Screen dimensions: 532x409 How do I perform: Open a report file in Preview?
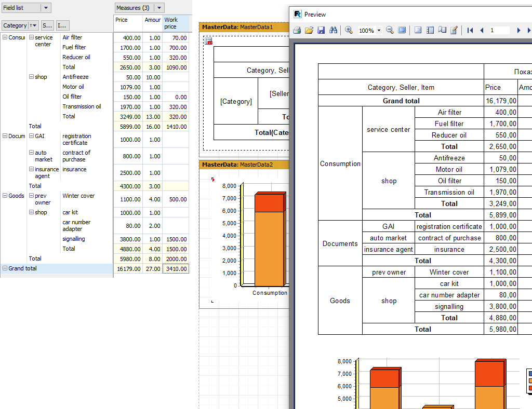coord(309,30)
